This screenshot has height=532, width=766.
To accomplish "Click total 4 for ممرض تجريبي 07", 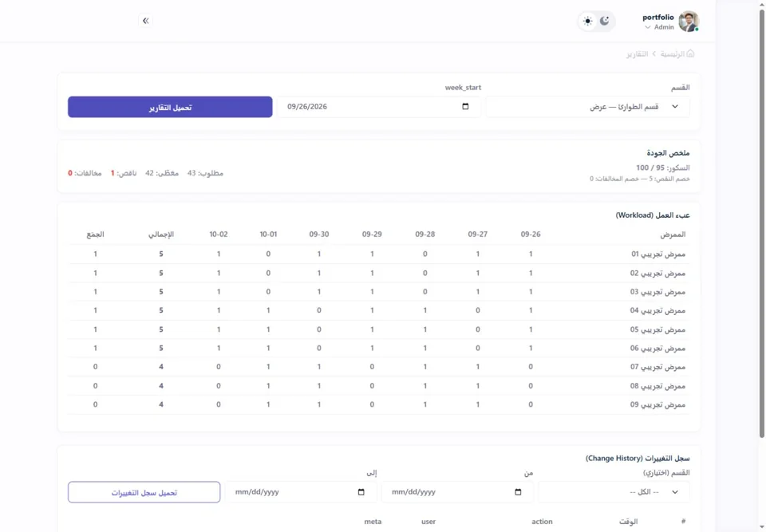I will 161,367.
